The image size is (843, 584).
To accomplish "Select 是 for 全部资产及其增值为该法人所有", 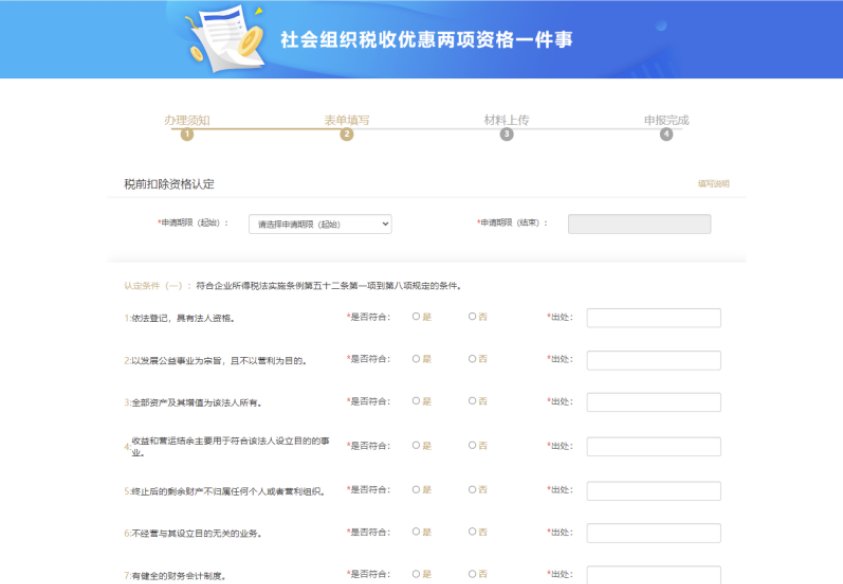I will point(416,402).
